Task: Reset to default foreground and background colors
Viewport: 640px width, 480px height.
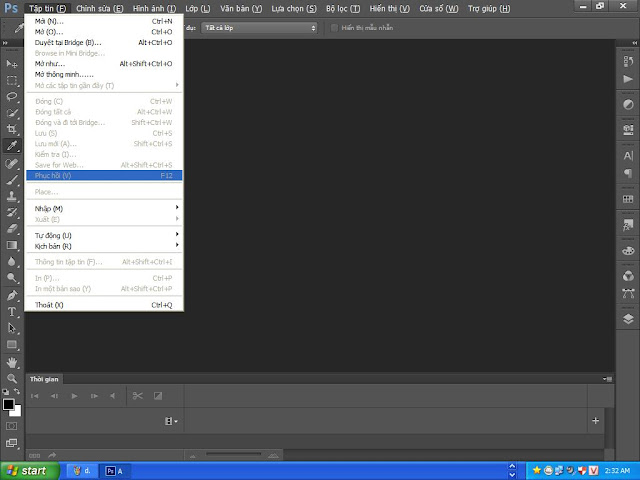Action: (6, 392)
